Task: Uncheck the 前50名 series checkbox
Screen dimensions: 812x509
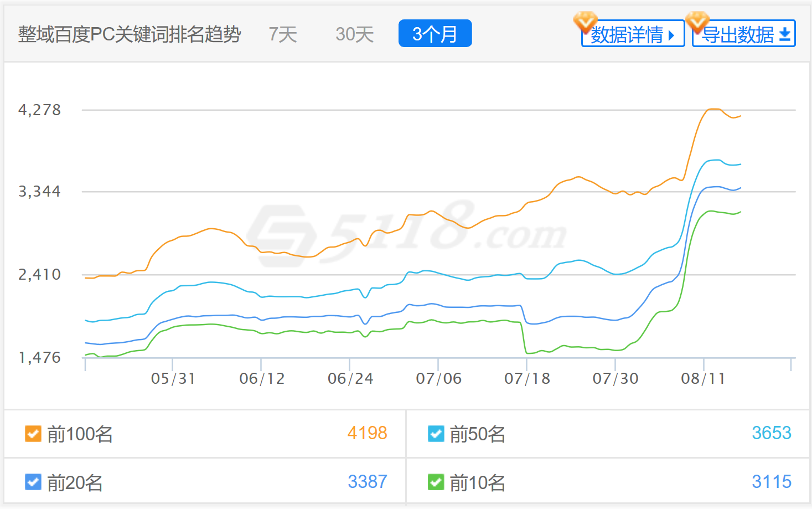Action: coord(436,434)
